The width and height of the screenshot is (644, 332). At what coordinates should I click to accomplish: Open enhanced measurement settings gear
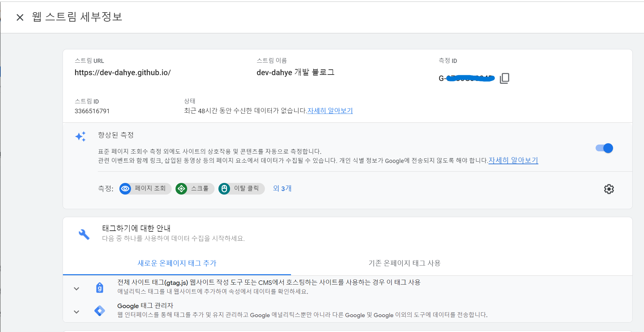pyautogui.click(x=609, y=189)
